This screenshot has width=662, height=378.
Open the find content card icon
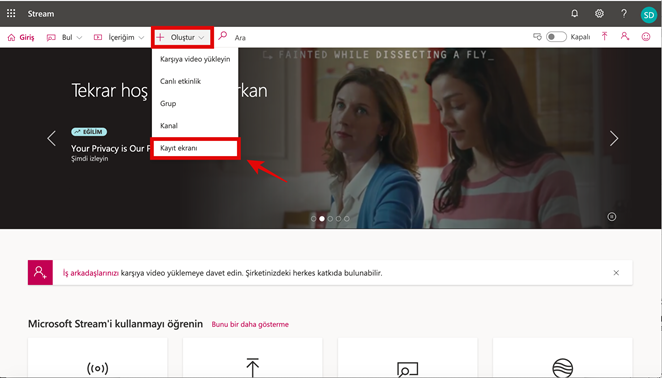[x=407, y=368]
